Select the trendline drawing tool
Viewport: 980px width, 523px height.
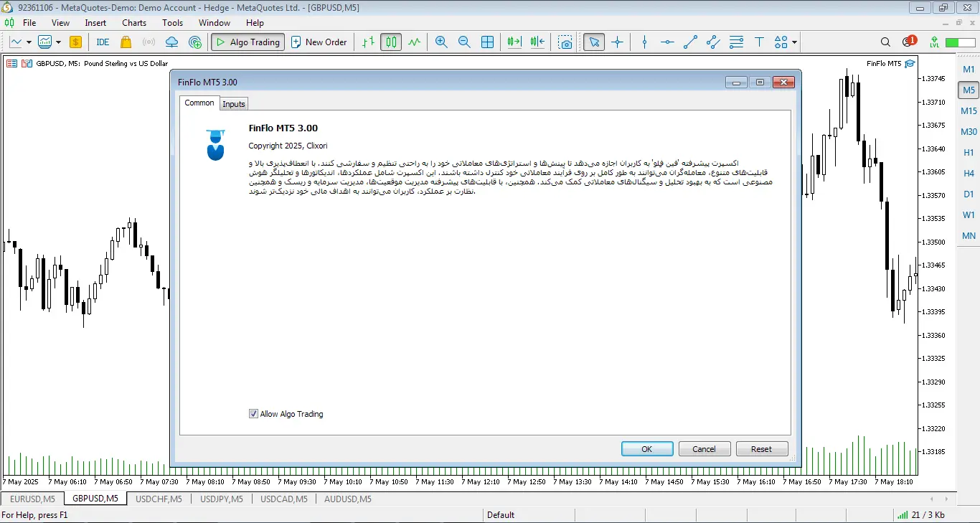(x=690, y=42)
